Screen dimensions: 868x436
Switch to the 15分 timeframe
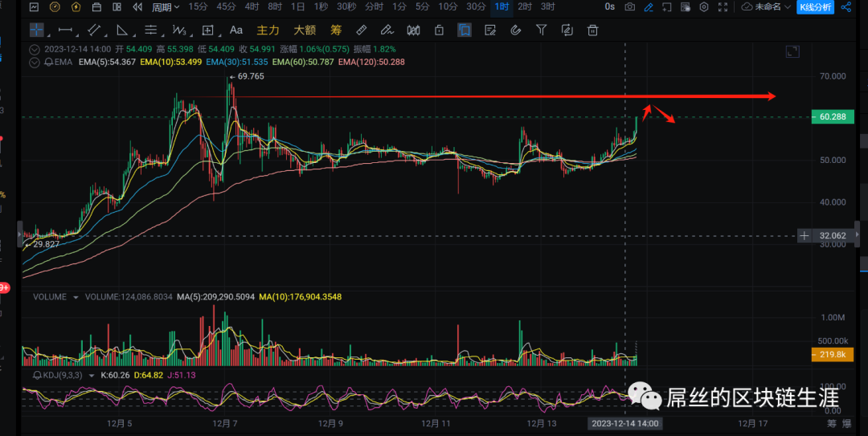tap(198, 6)
